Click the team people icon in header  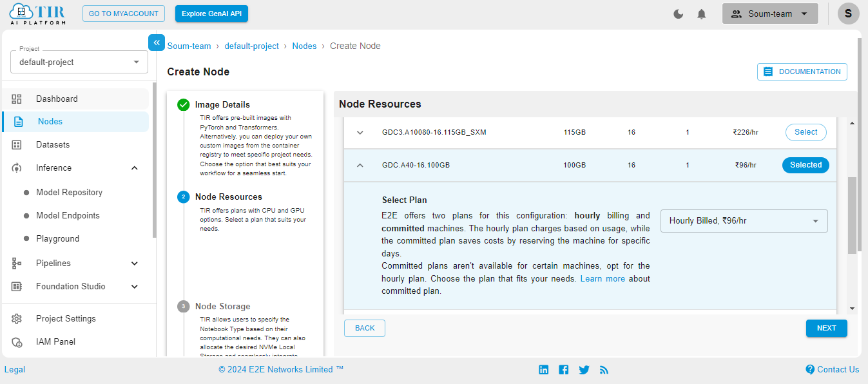[737, 14]
